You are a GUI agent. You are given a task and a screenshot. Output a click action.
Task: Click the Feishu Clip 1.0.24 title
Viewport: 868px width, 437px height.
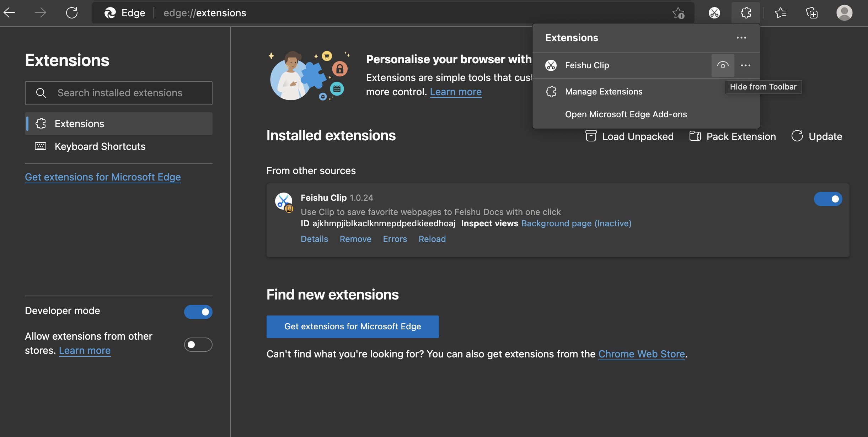[337, 198]
